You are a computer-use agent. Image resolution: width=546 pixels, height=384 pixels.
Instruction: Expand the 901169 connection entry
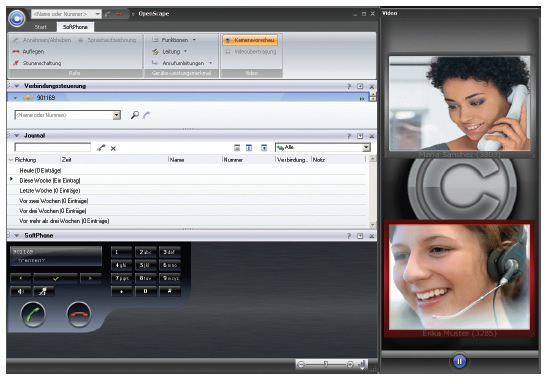click(x=15, y=98)
